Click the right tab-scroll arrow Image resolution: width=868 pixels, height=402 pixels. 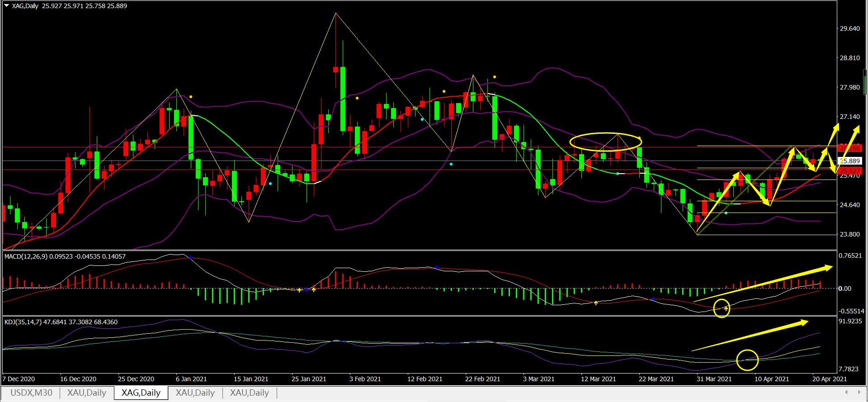tap(858, 392)
